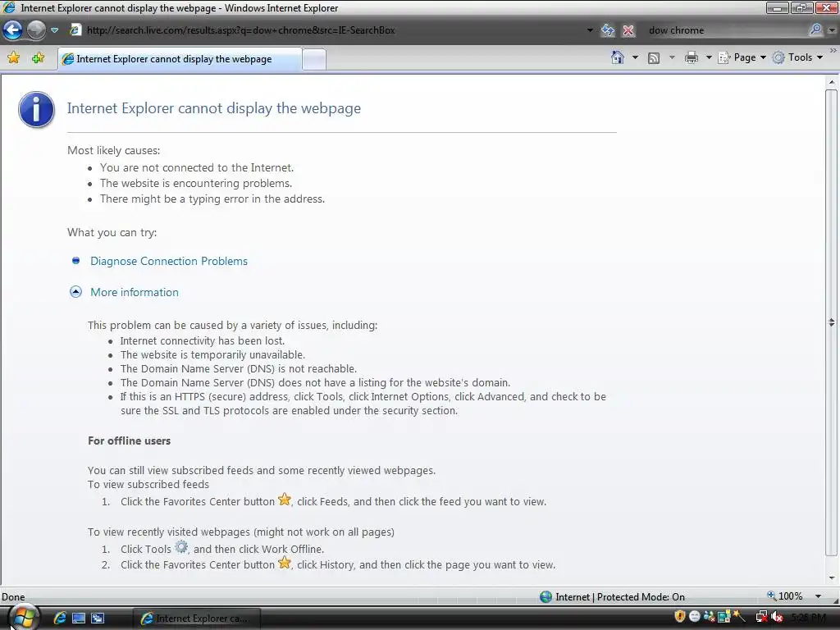Click the Internet zone globe icon
This screenshot has width=840, height=630.
click(546, 597)
